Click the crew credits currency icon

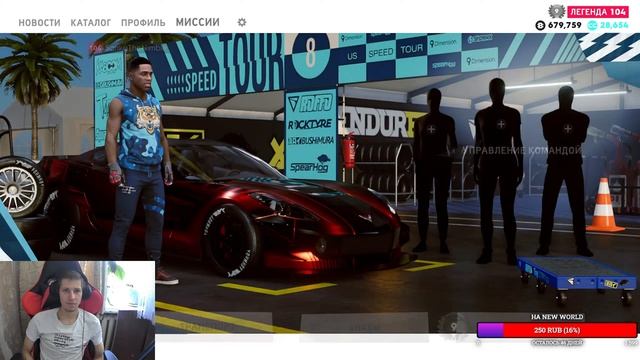coord(592,26)
